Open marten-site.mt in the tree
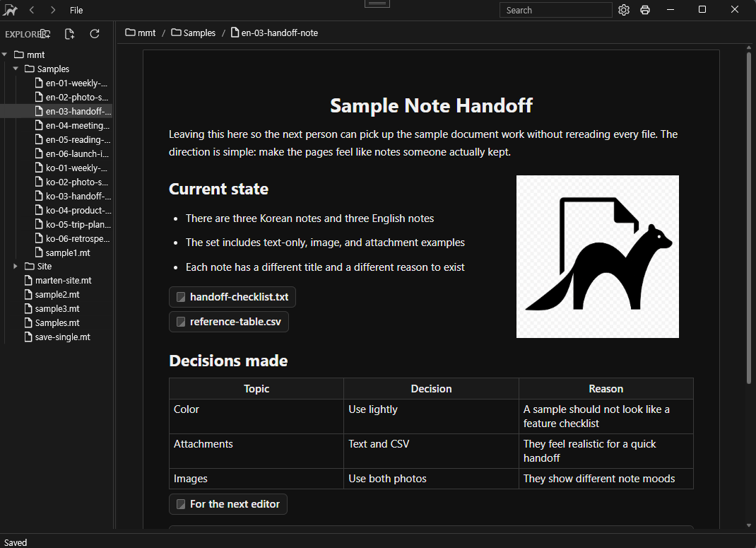 (x=58, y=280)
